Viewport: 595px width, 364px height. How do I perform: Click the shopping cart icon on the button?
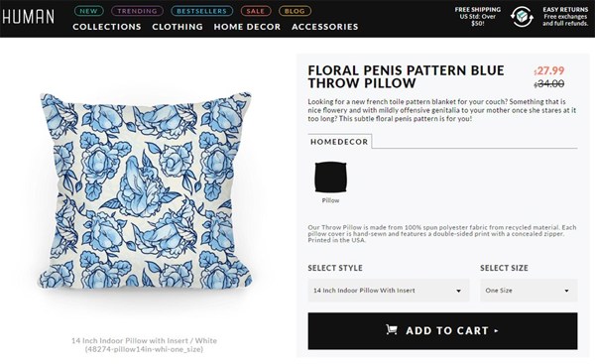click(x=392, y=329)
